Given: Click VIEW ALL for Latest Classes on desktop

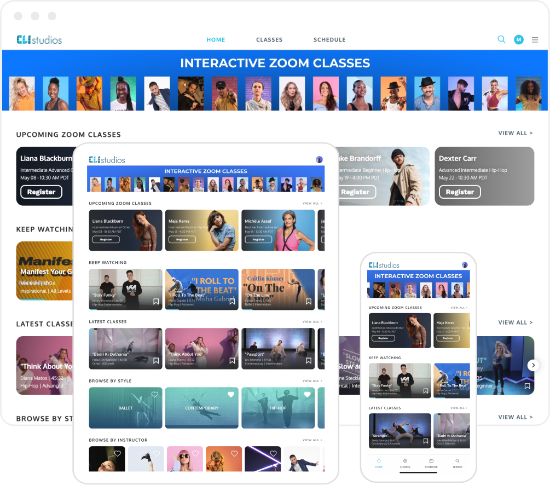Looking at the screenshot, I should tap(515, 322).
